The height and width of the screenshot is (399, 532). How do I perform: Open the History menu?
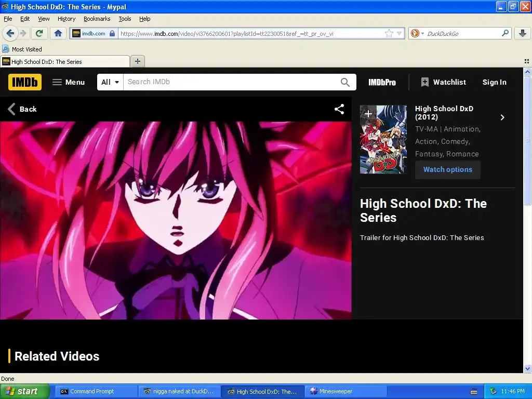click(x=66, y=19)
